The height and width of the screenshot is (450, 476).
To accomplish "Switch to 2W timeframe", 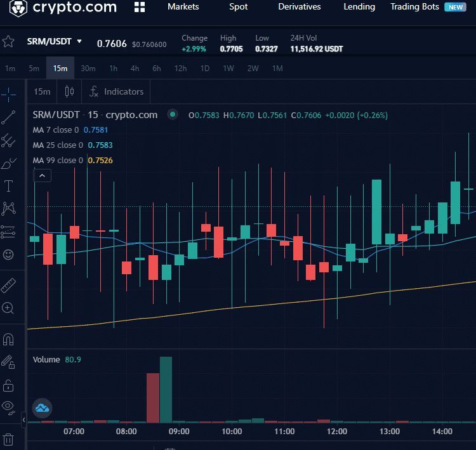I will pyautogui.click(x=253, y=69).
